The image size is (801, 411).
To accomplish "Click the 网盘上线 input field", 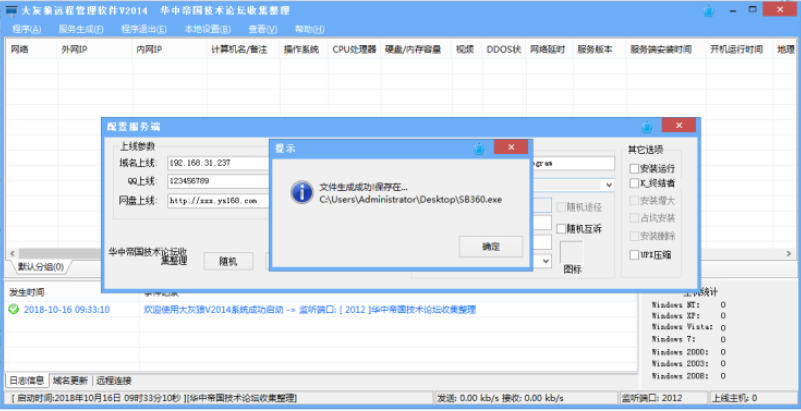I will (218, 201).
